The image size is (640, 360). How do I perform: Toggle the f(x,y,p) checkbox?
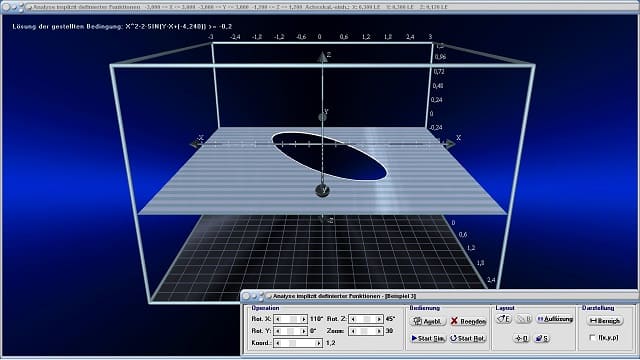point(593,338)
